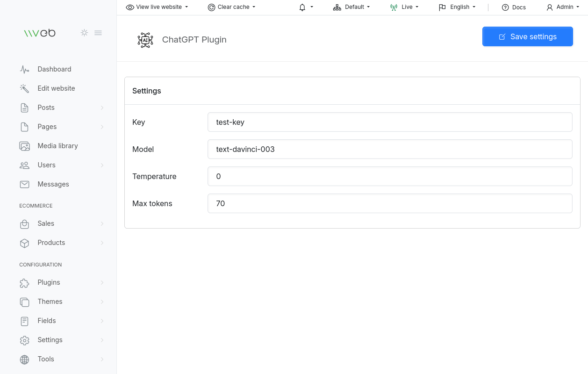588x374 pixels.
Task: Open the Docs link
Action: point(514,7)
